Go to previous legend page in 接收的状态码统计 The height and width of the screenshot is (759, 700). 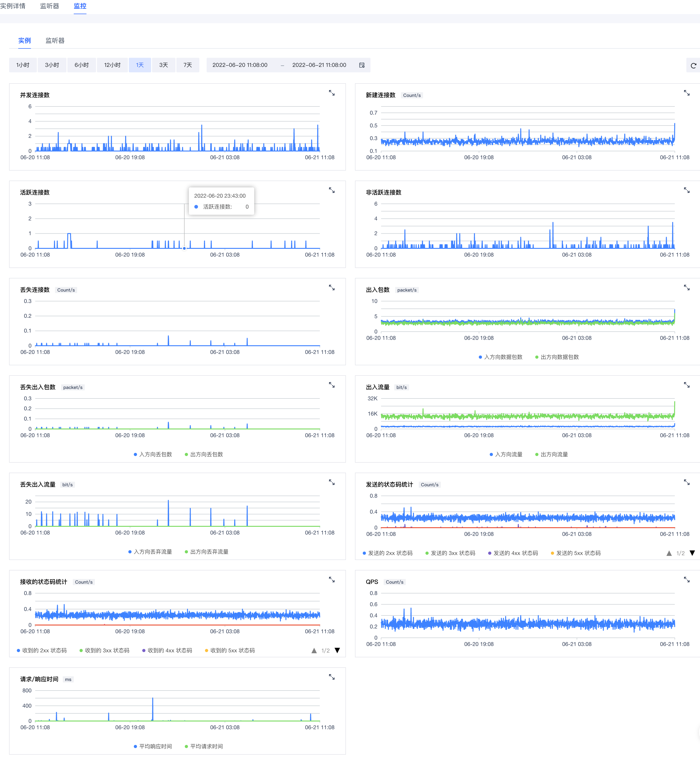(x=314, y=650)
